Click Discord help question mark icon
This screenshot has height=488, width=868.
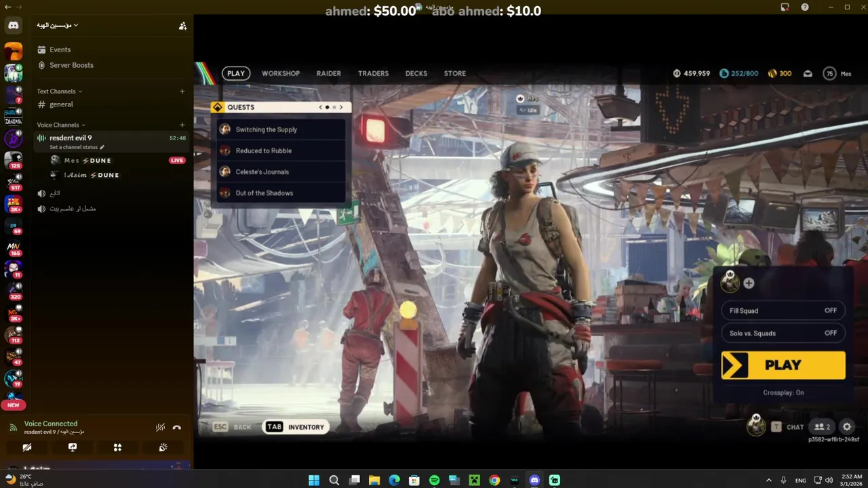tap(804, 7)
